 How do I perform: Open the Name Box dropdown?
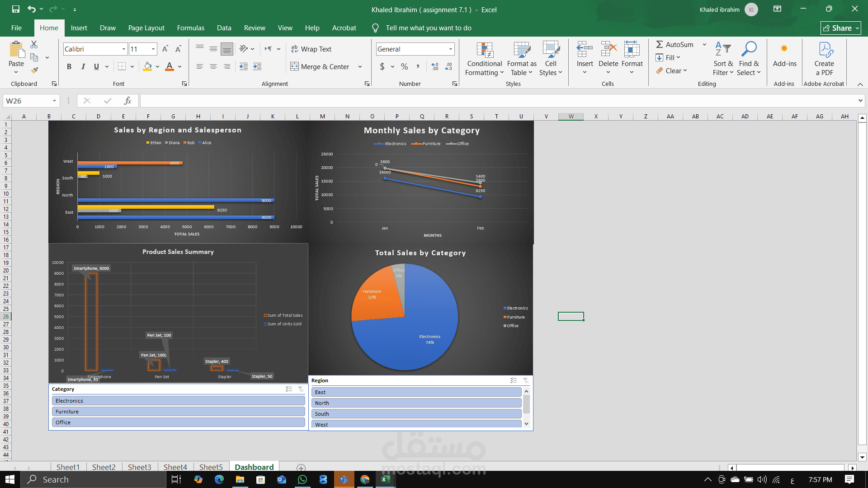coord(54,101)
